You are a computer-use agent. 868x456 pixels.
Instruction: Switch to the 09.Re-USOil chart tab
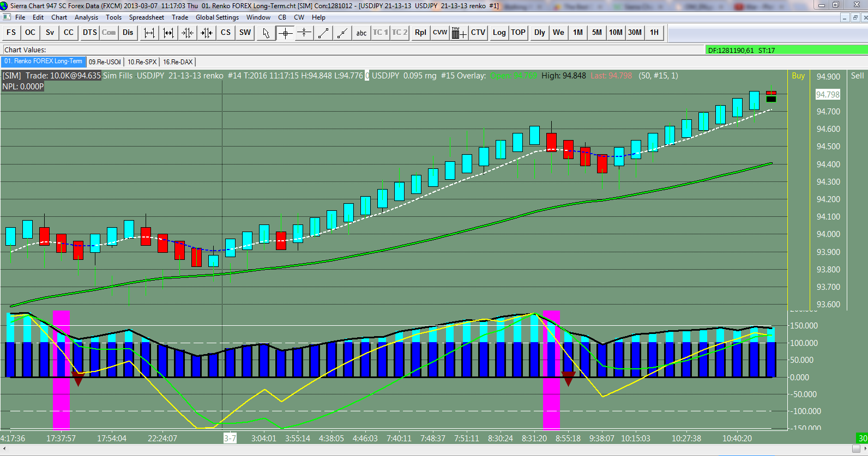(x=105, y=62)
